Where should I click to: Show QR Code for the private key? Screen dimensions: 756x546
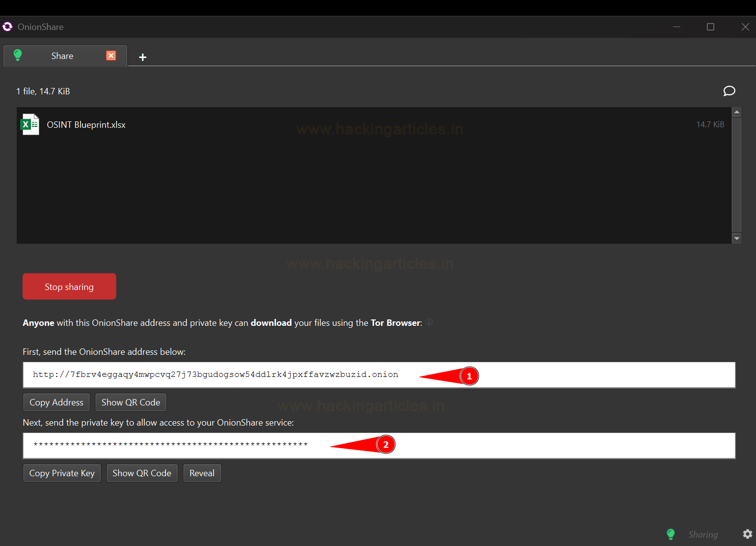tap(142, 473)
